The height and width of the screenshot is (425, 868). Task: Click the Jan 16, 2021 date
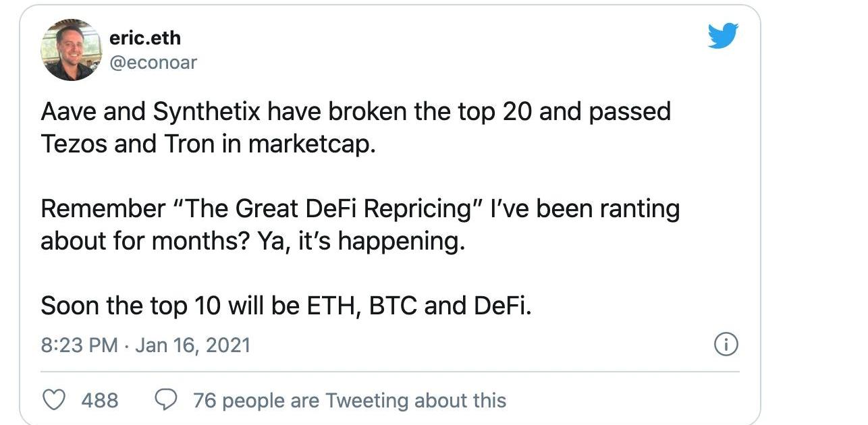pos(192,345)
